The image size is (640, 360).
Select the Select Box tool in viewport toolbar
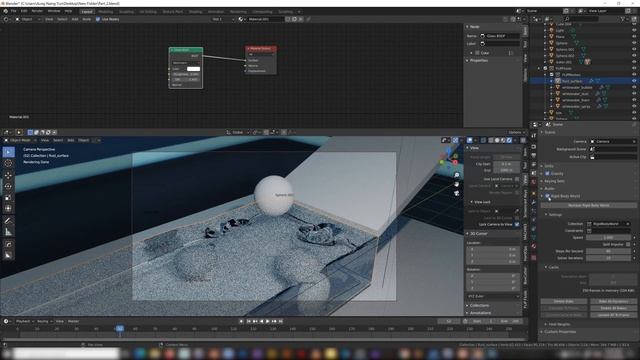tap(8, 152)
